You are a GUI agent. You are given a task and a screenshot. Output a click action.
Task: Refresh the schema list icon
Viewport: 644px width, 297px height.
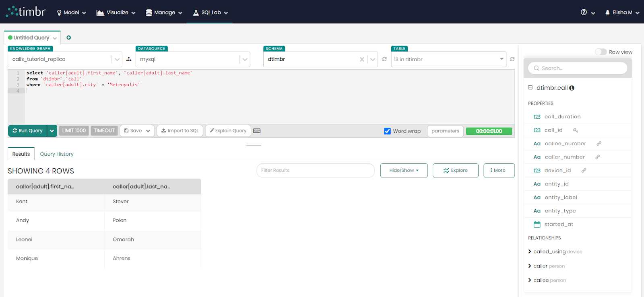tap(384, 59)
